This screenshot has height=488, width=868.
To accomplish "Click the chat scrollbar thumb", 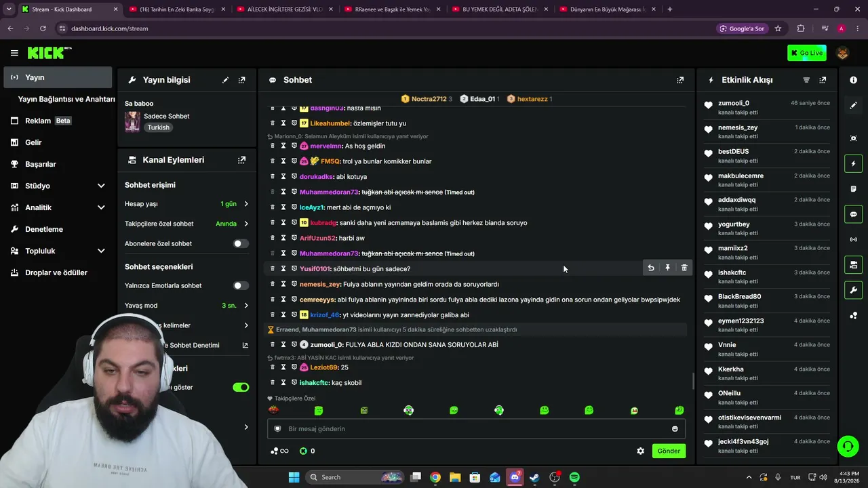I will tap(692, 381).
